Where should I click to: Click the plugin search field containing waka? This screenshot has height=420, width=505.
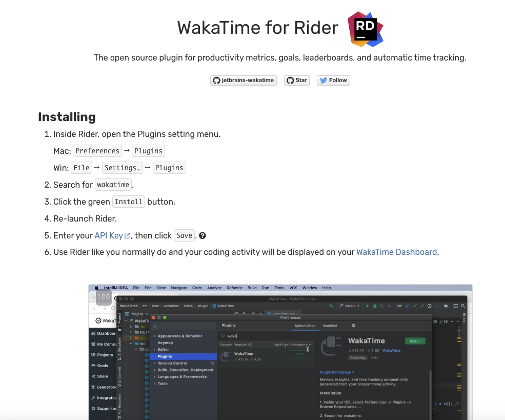[x=265, y=336]
